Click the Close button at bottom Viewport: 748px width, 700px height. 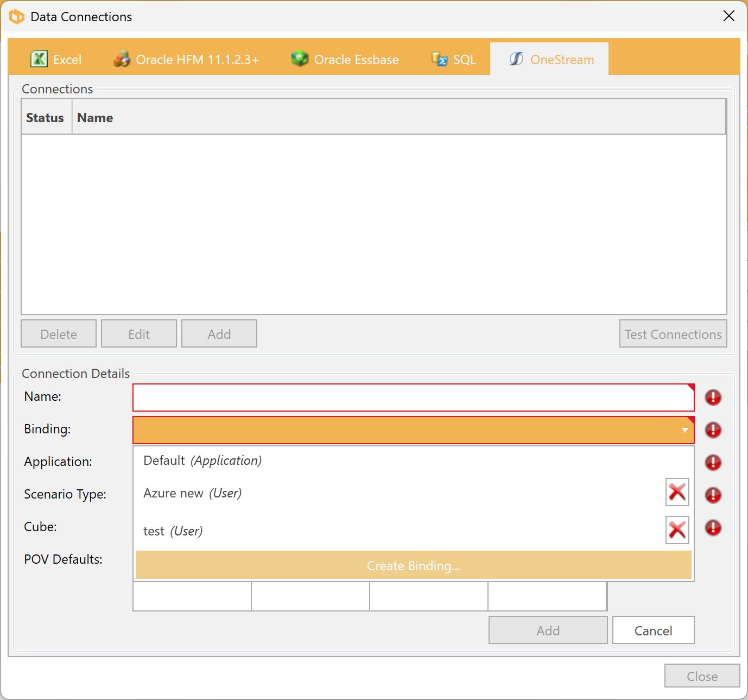702,676
